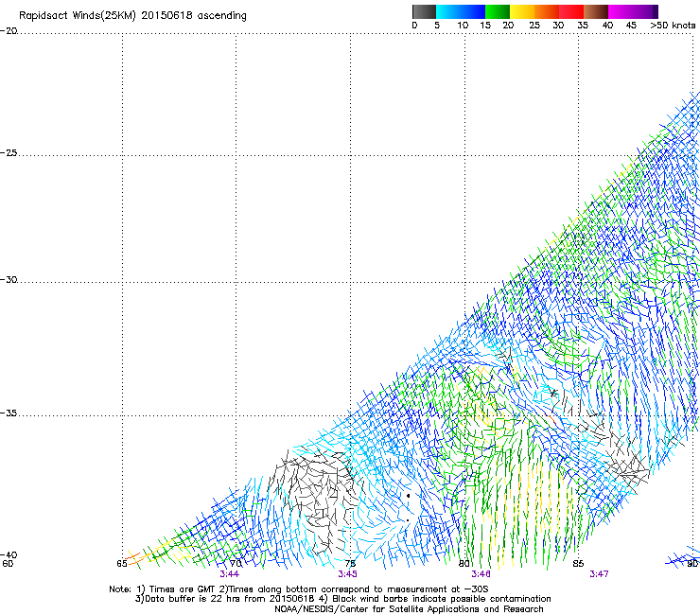Viewport: 700px width, 615px height.
Task: Click the red 30-35 knots color swatch
Action: coord(571,11)
